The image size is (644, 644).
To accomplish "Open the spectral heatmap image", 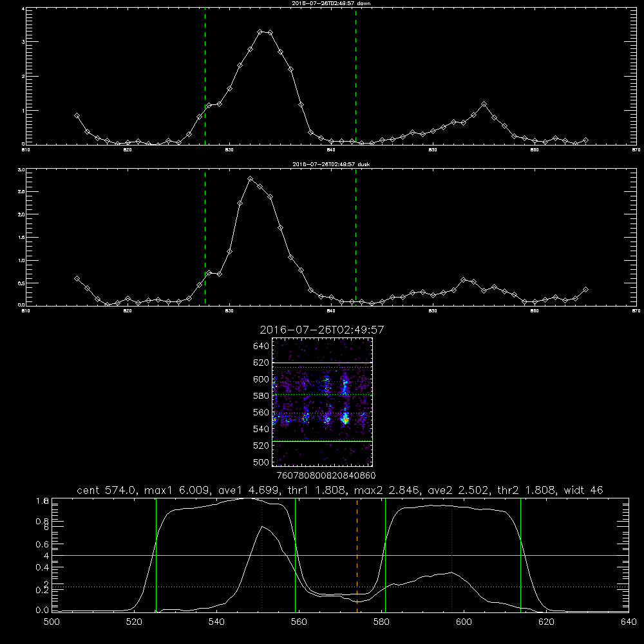I will [323, 402].
